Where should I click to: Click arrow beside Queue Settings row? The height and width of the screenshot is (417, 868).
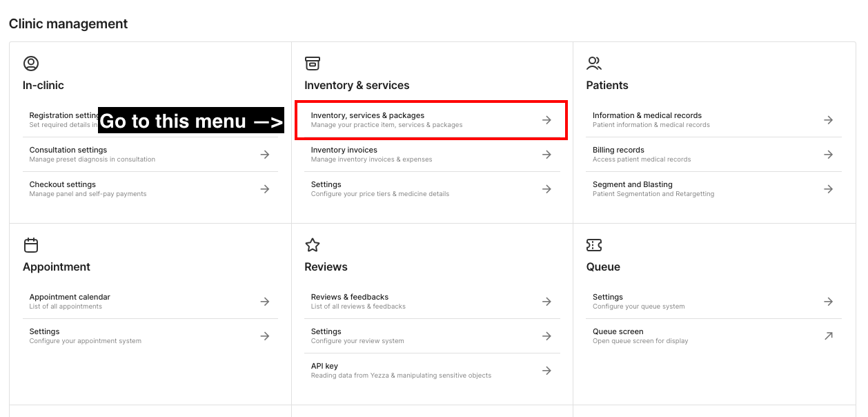[829, 302]
